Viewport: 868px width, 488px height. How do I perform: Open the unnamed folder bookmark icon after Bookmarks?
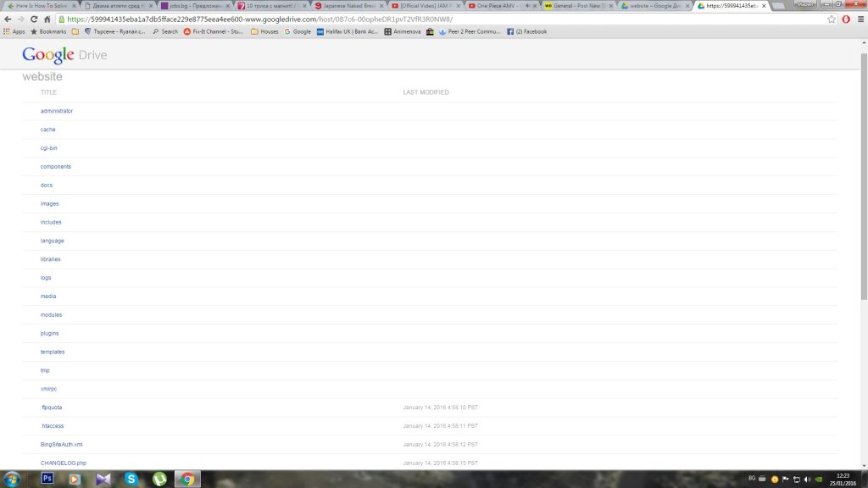click(75, 31)
